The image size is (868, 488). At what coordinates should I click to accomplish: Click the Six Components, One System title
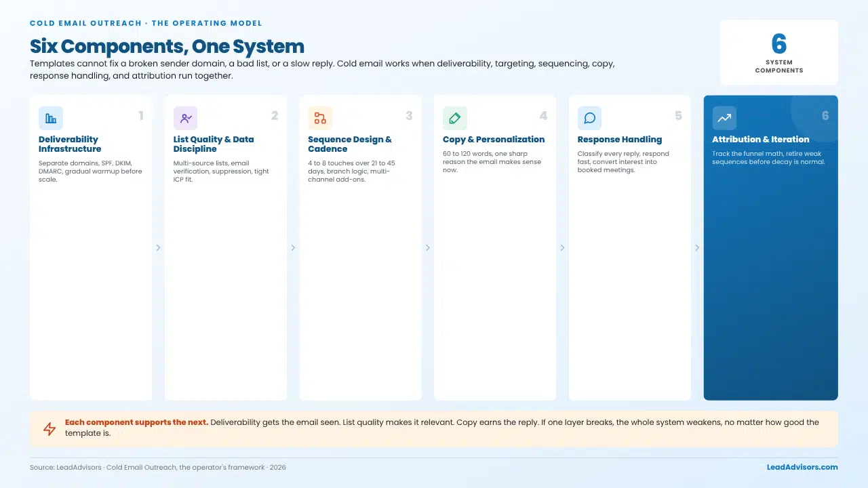pyautogui.click(x=167, y=46)
